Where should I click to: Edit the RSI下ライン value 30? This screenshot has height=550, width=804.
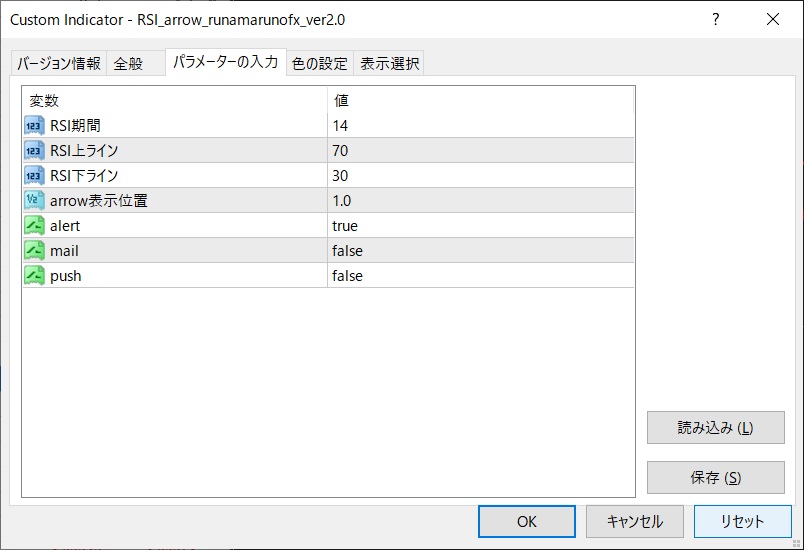480,176
